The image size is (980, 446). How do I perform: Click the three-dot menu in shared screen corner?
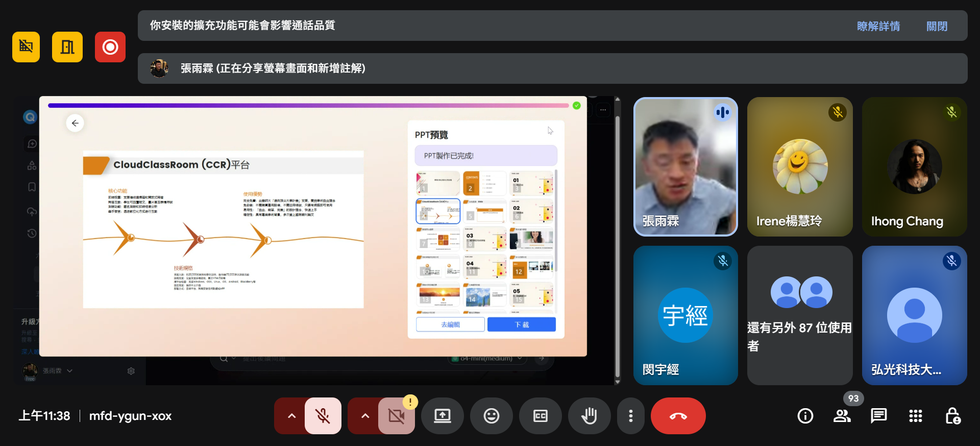point(603,110)
